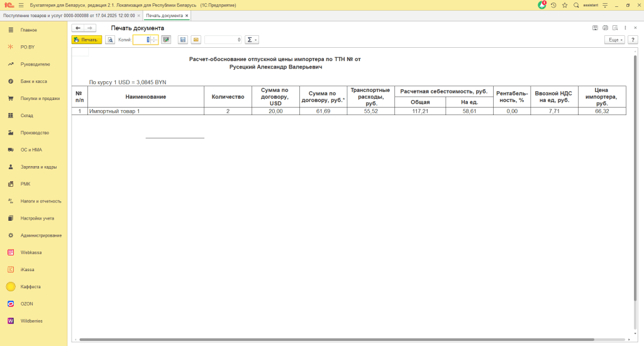Go back with the left arrow navigation button
This screenshot has height=346, width=644.
(x=77, y=28)
